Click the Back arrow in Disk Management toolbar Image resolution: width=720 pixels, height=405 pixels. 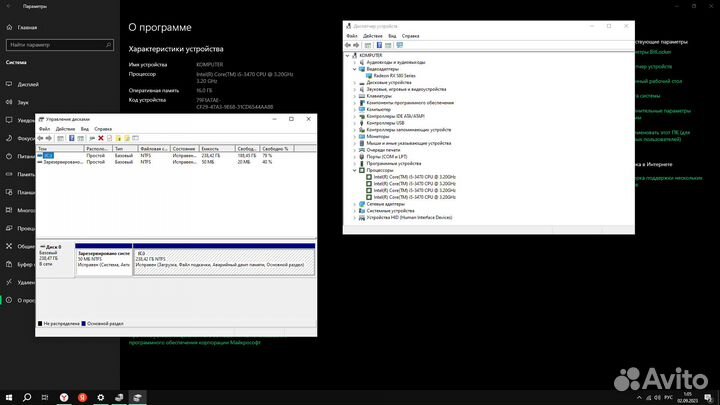40,138
